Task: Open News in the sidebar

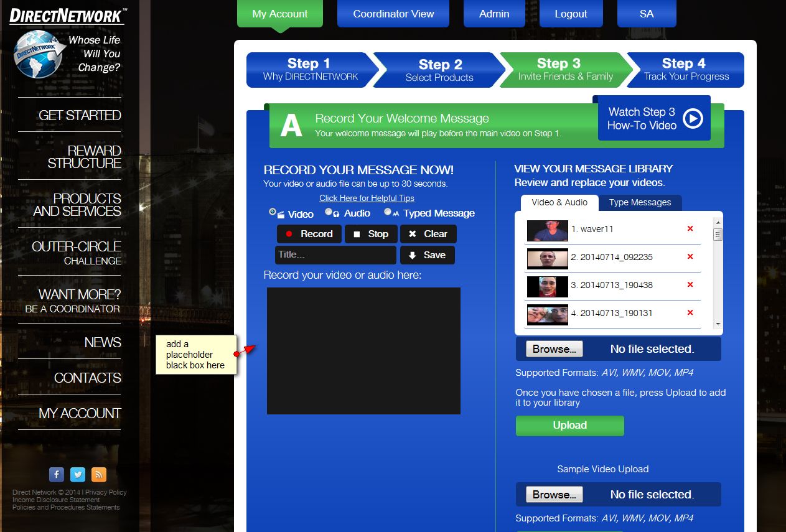Action: tap(103, 342)
